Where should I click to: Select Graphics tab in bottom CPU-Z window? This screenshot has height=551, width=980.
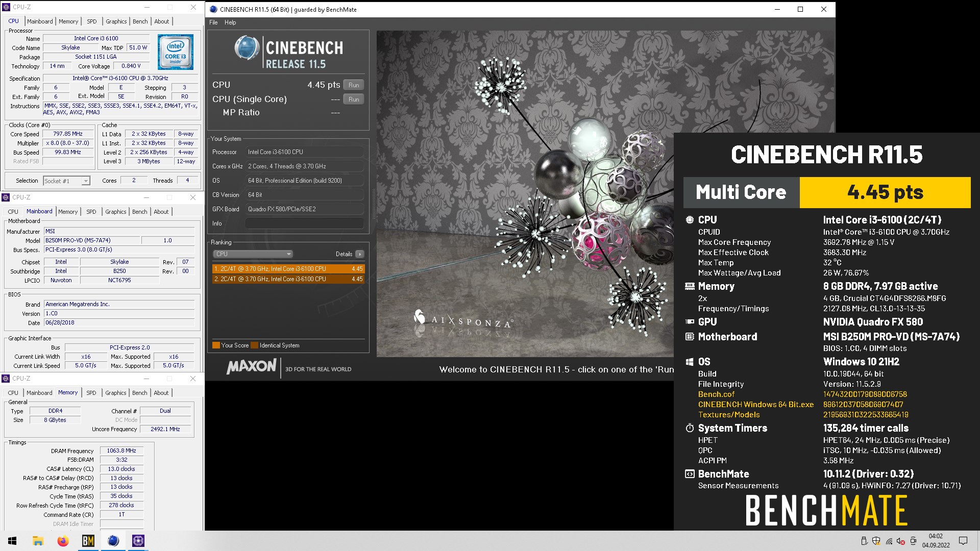(x=116, y=393)
